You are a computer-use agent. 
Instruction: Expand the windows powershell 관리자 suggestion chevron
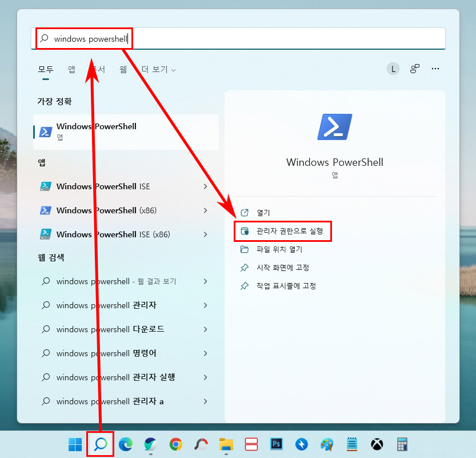[205, 305]
